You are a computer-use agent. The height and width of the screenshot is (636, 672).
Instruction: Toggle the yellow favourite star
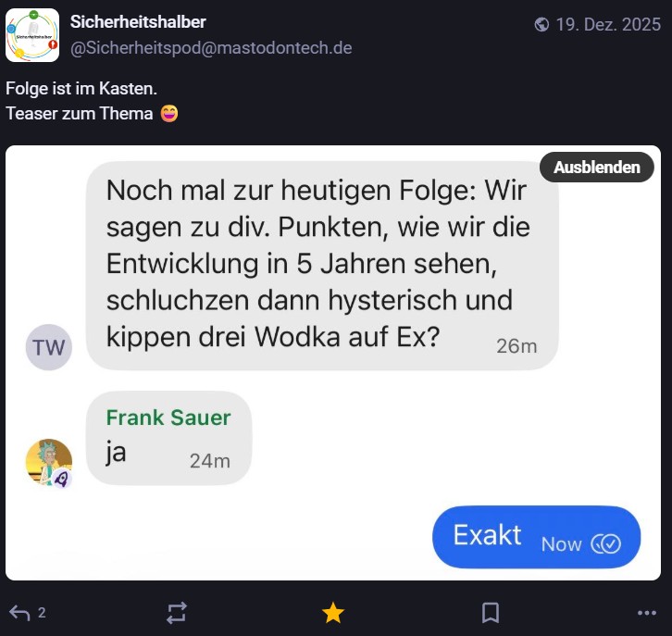point(333,612)
